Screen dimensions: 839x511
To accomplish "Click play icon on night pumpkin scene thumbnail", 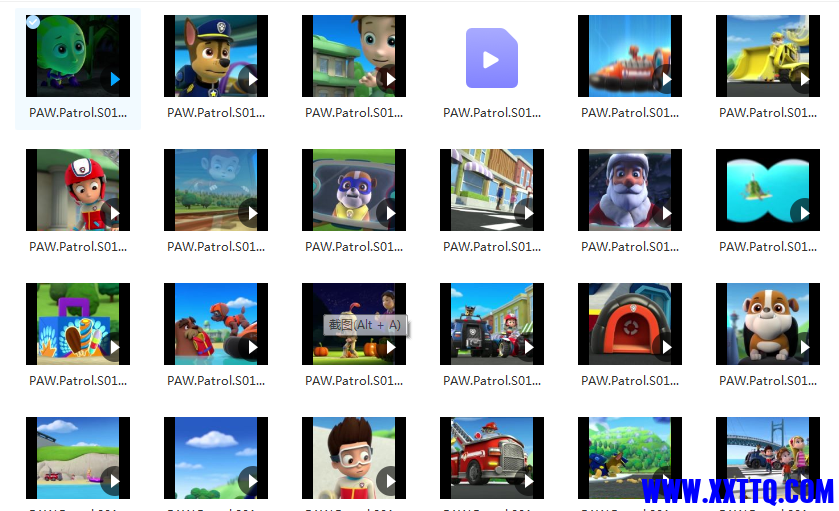I will pyautogui.click(x=391, y=347).
